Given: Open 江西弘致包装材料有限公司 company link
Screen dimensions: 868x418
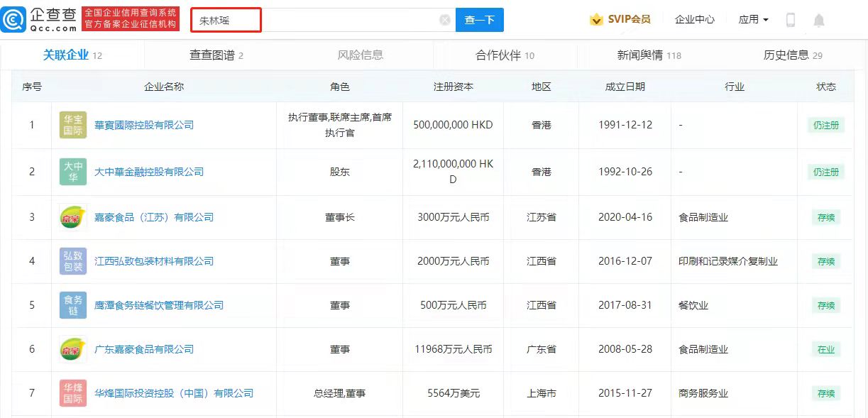Looking at the screenshot, I should click(154, 261).
